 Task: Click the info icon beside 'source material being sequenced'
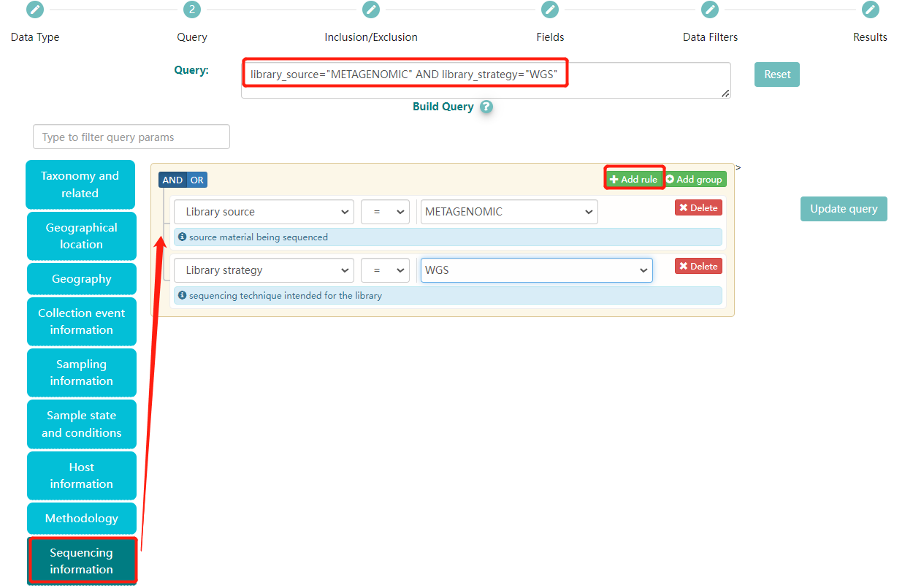coord(183,237)
